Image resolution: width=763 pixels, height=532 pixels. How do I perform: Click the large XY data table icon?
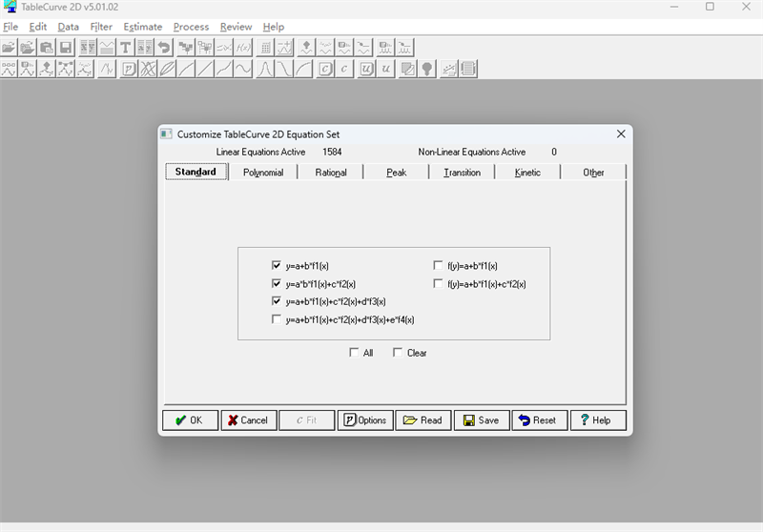tap(88, 48)
